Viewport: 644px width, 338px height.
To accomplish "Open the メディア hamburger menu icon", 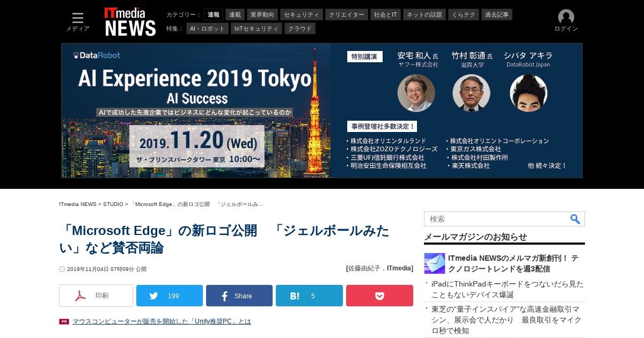I will 78,18.
